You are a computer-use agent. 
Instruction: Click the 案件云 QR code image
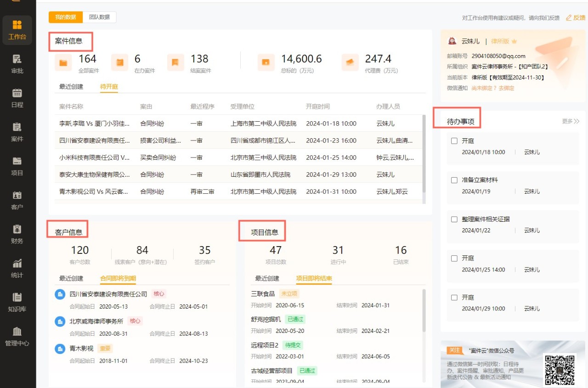(x=559, y=369)
